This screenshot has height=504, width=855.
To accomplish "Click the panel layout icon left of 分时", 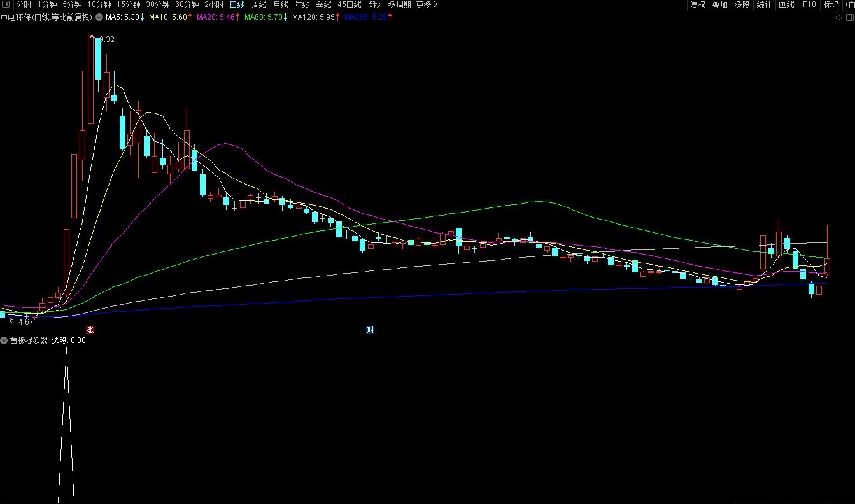I will click(x=6, y=4).
